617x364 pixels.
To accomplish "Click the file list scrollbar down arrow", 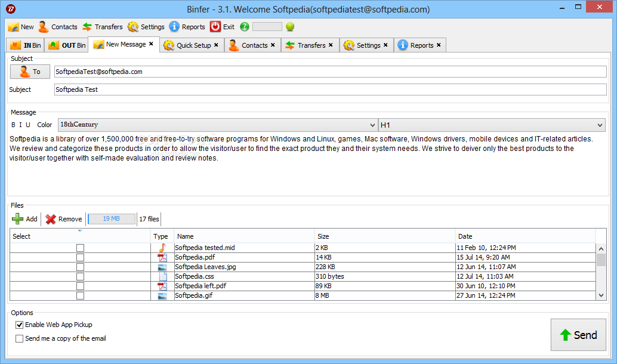I will (x=601, y=295).
